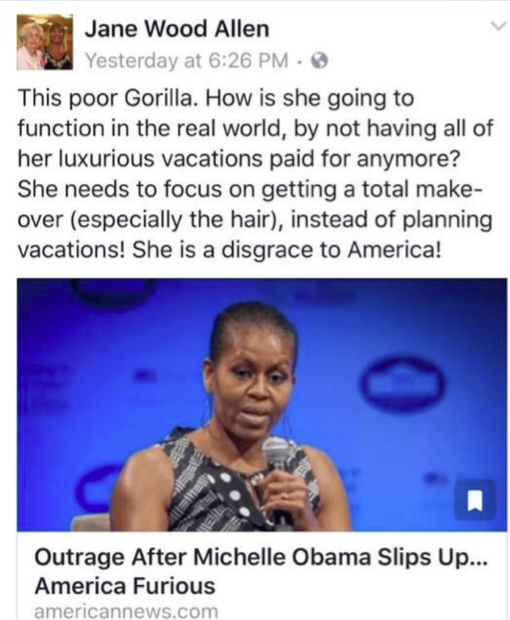The image size is (510, 620).
Task: Click the 'Outrage After Michelle Obama Slips Up' headline
Action: (261, 558)
